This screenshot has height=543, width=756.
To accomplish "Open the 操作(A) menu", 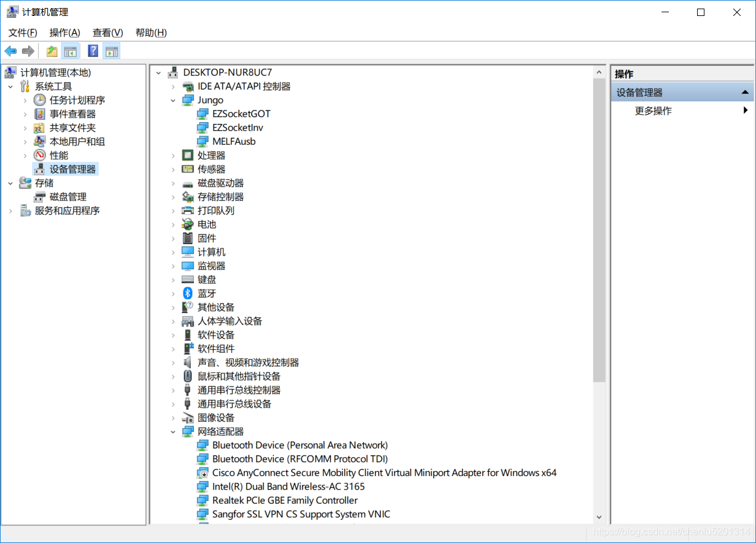I will tap(65, 33).
